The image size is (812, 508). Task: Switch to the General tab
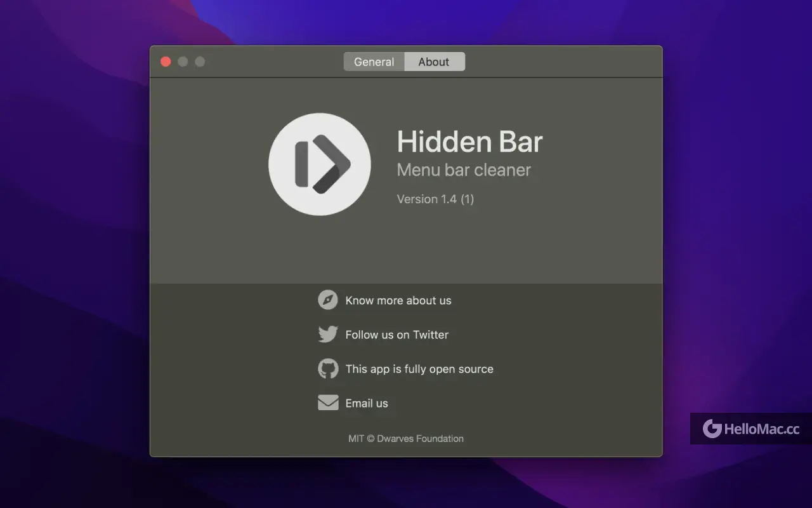pyautogui.click(x=374, y=62)
